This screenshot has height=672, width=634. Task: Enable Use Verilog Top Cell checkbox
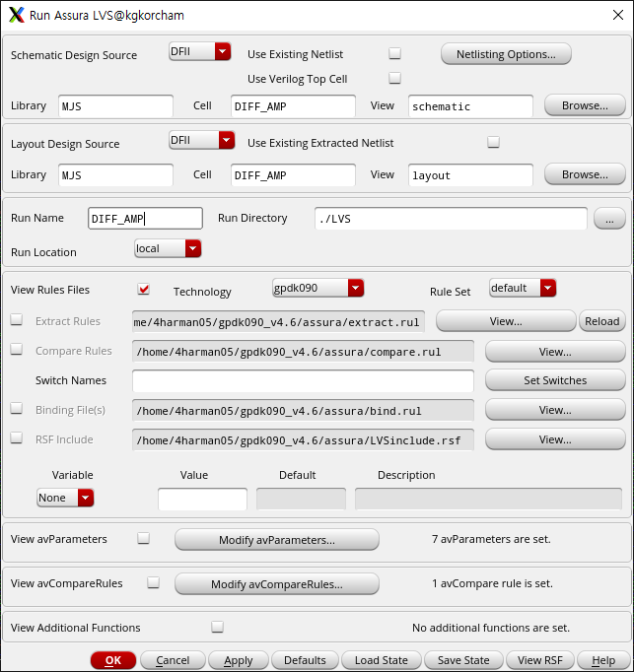coord(394,78)
